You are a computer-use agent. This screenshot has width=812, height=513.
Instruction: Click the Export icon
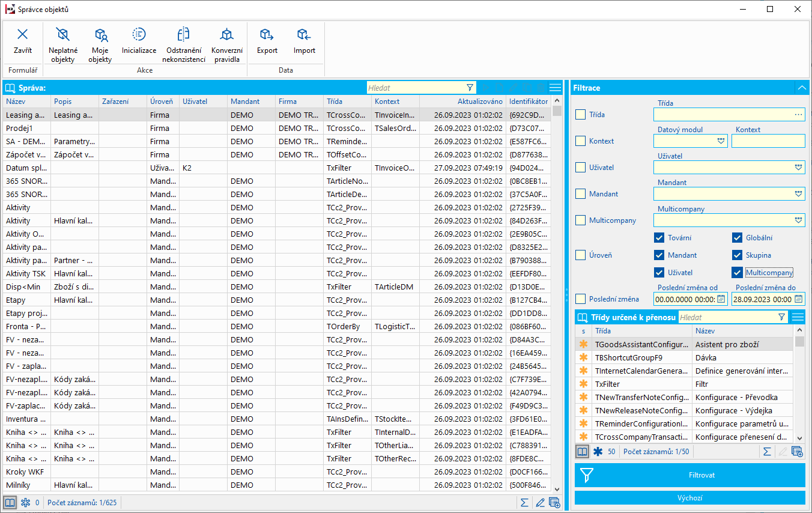[x=267, y=41]
